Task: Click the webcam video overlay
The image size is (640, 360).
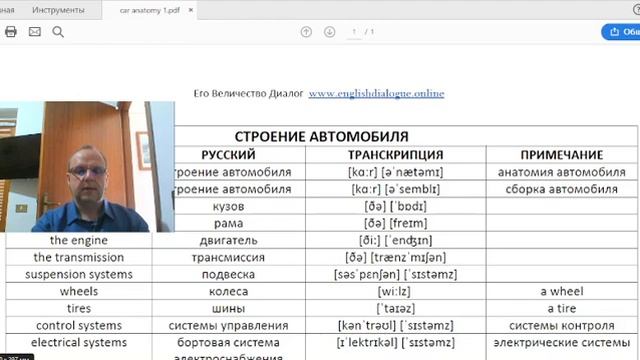Action: pyautogui.click(x=87, y=167)
